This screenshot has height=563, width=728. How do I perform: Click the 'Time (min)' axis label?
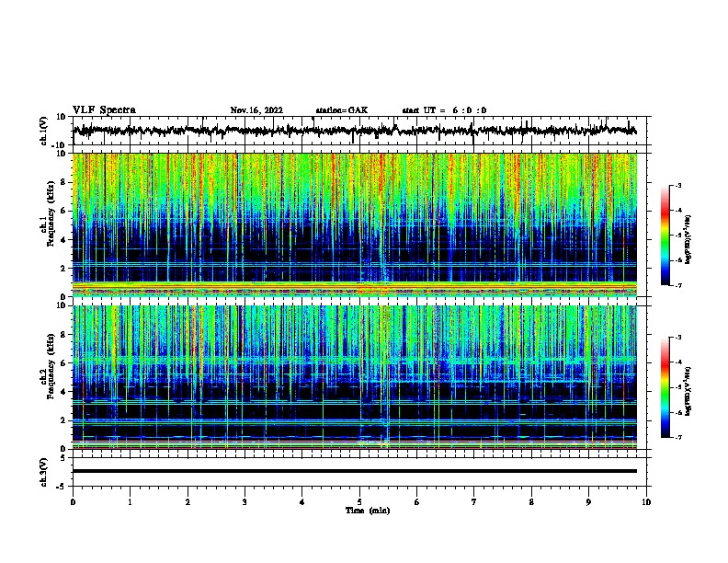pos(368,511)
